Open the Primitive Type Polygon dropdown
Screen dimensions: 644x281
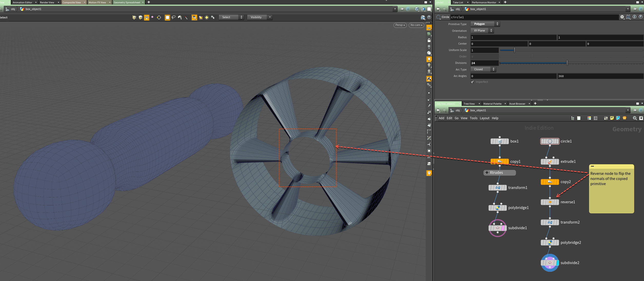click(x=485, y=24)
